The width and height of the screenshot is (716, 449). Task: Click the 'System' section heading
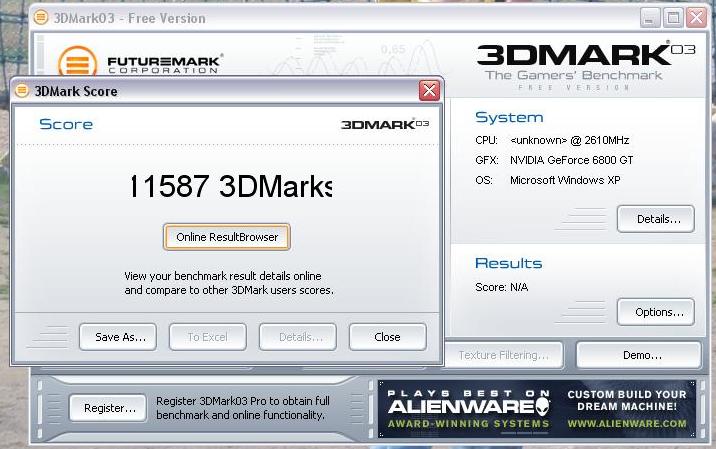click(509, 117)
